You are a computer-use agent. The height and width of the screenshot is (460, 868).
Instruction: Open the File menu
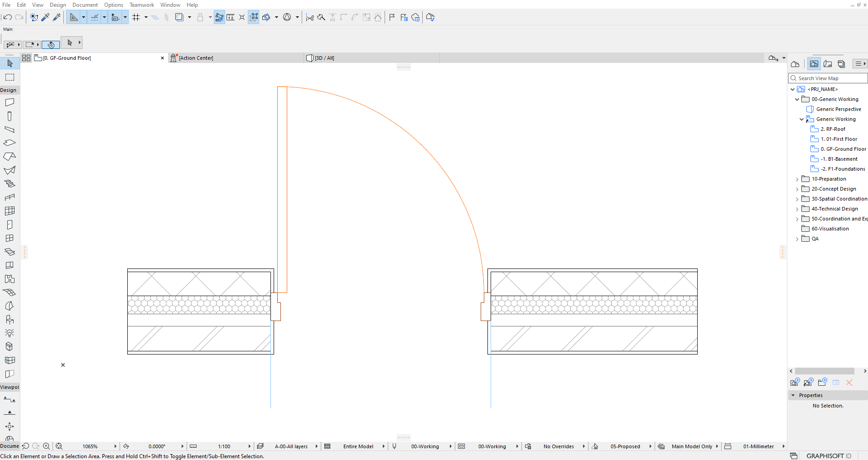6,5
